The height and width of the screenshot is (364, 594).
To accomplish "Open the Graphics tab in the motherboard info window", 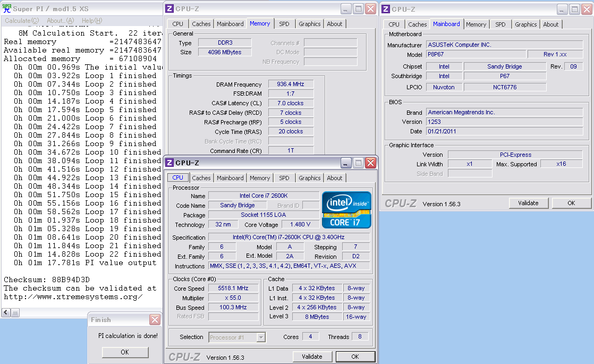I will (x=526, y=24).
